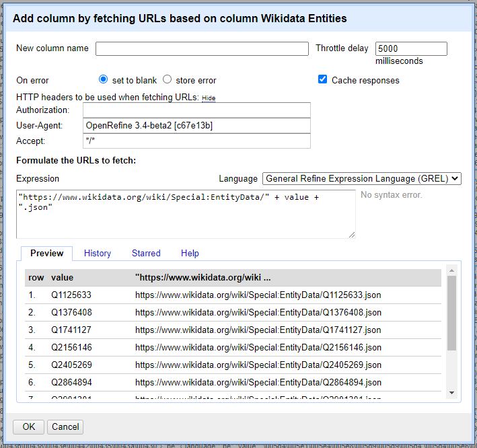Viewport: 477px width, 448px height.
Task: Click the New column name field
Action: click(x=202, y=49)
